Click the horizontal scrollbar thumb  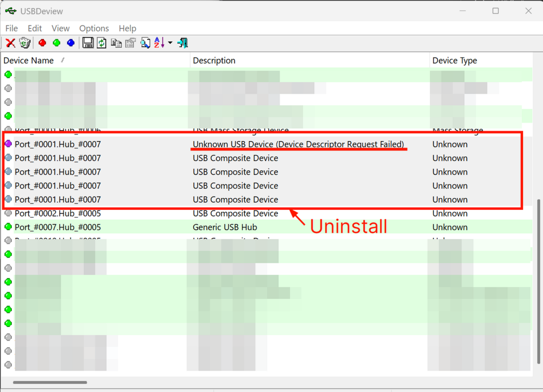point(50,382)
